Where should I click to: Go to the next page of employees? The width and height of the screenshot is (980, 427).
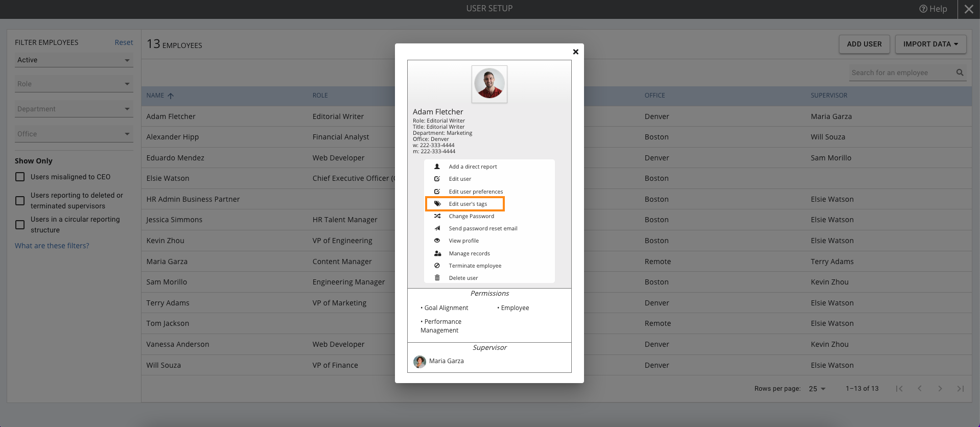coord(940,389)
